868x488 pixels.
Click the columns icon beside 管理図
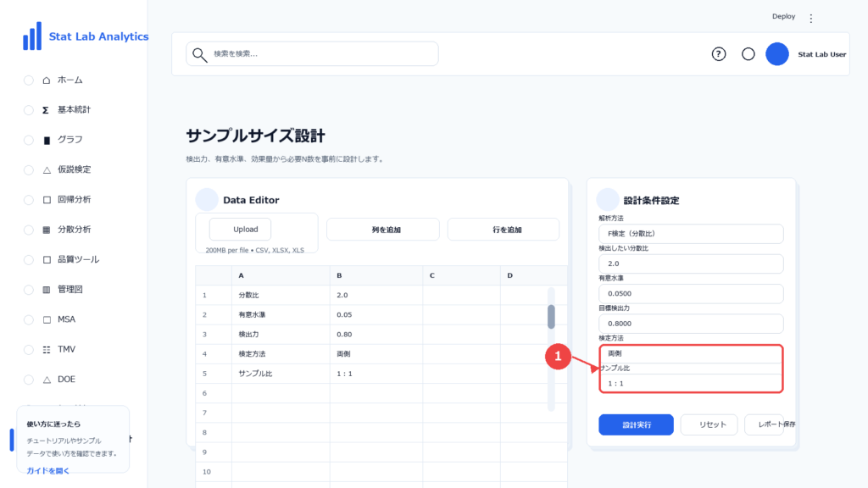pyautogui.click(x=47, y=290)
